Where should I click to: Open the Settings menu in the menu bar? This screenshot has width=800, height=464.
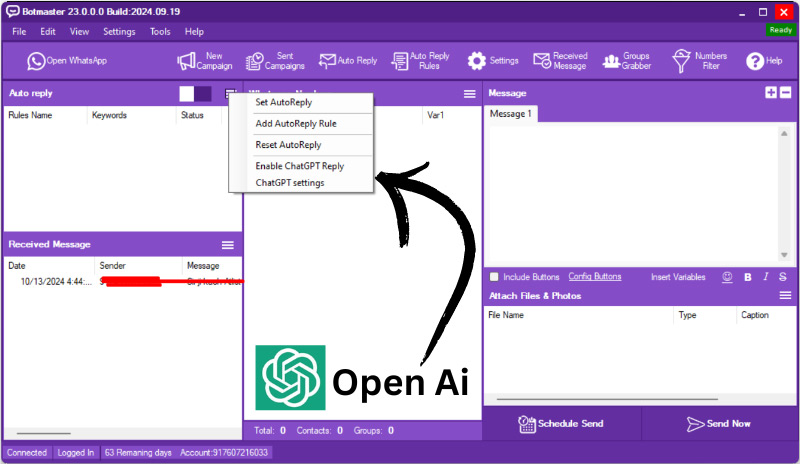click(119, 32)
